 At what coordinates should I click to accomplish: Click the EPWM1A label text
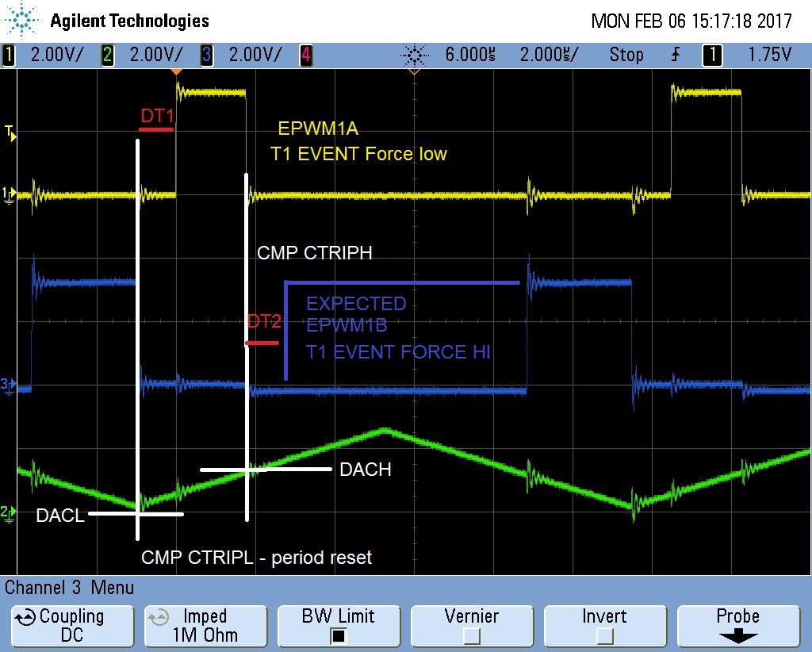[x=318, y=128]
